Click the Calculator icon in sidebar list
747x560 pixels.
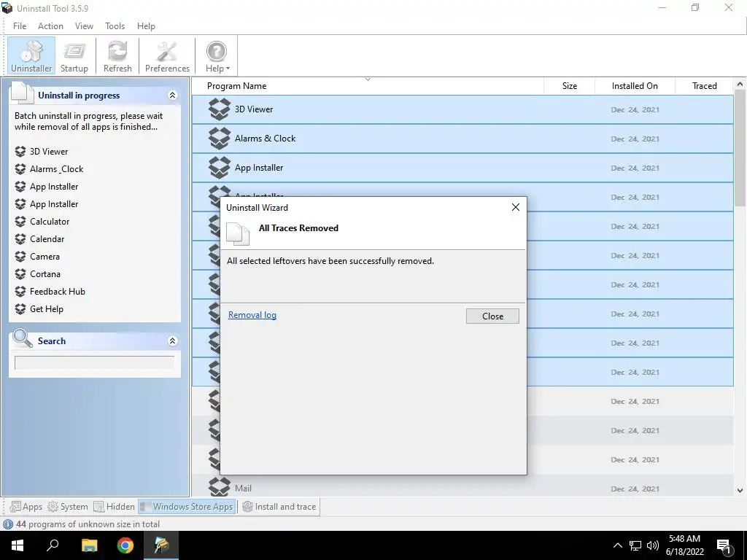(20, 222)
